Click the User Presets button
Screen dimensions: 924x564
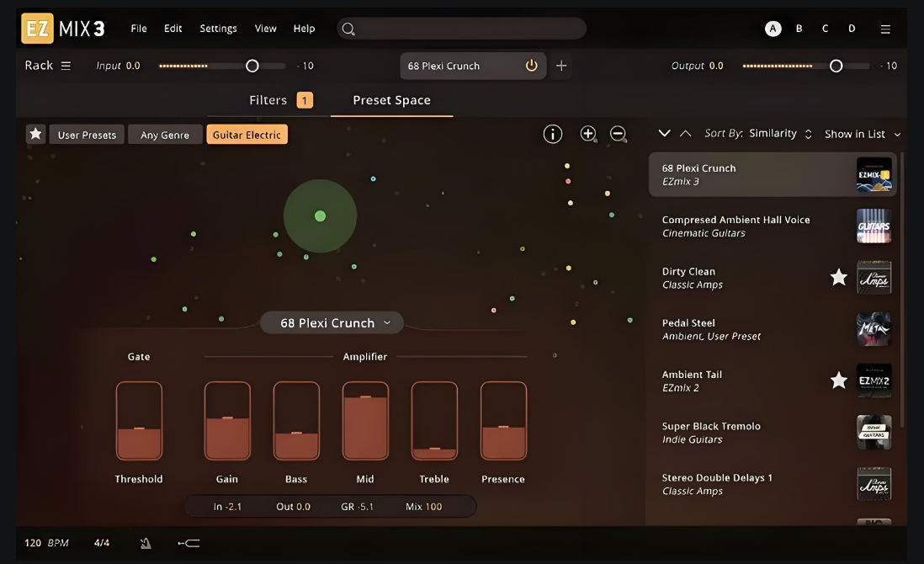point(87,135)
